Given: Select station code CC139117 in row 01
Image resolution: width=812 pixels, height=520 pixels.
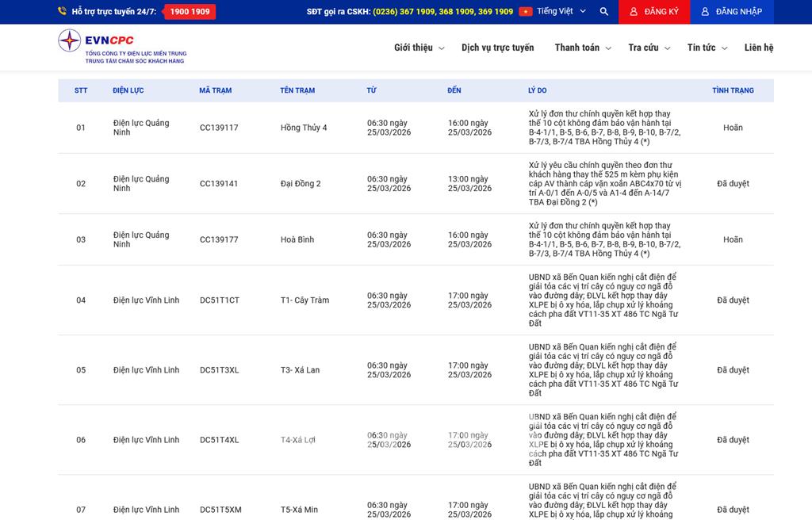Looking at the screenshot, I should [219, 128].
